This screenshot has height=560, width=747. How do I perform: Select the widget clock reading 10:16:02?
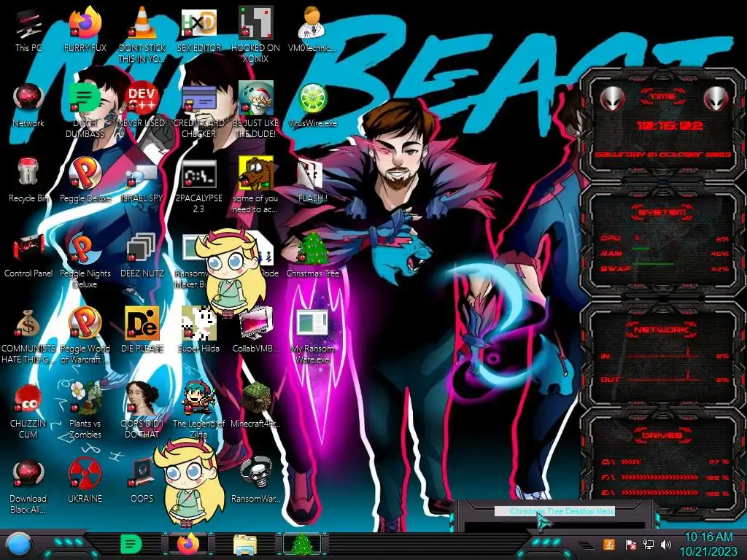[x=670, y=125]
